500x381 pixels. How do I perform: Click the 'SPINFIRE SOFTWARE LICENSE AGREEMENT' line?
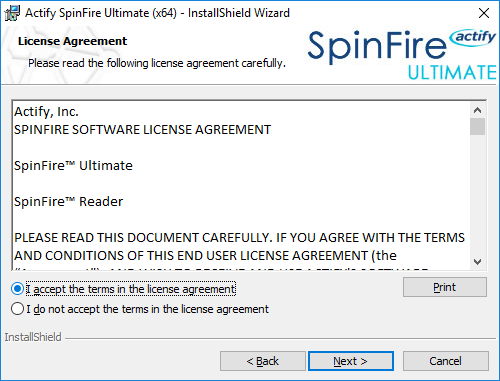[142, 129]
